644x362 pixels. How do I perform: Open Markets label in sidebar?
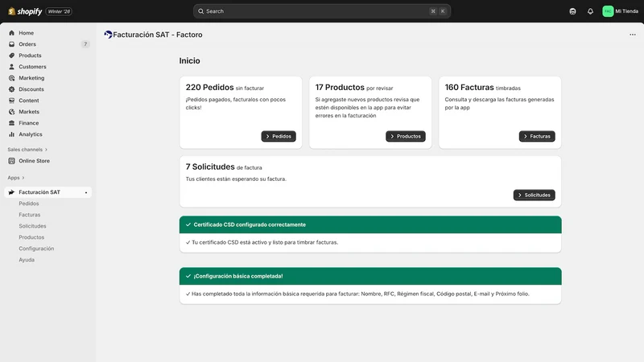[29, 112]
